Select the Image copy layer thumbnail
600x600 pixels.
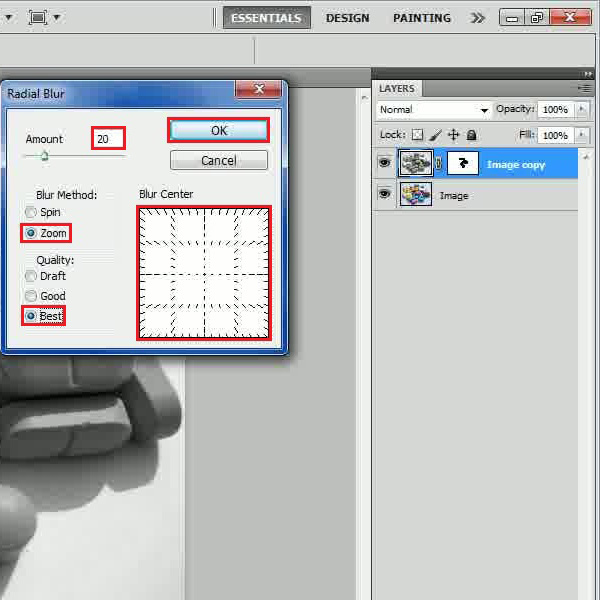(416, 163)
